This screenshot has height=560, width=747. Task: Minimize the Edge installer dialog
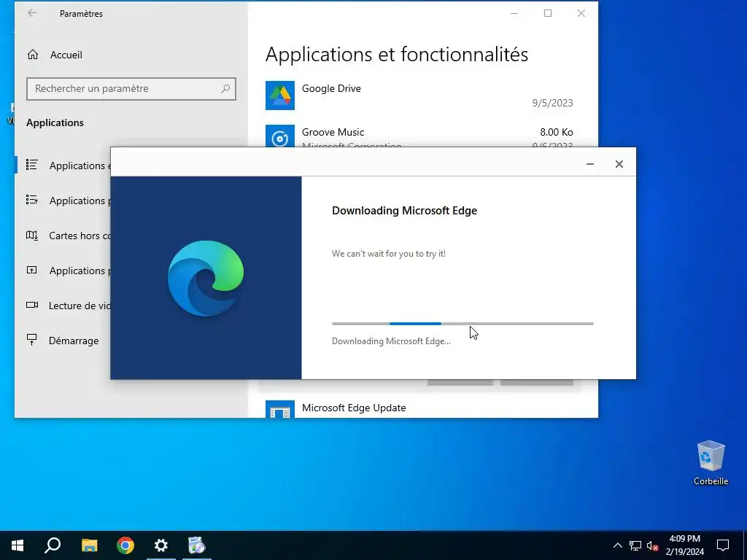589,164
